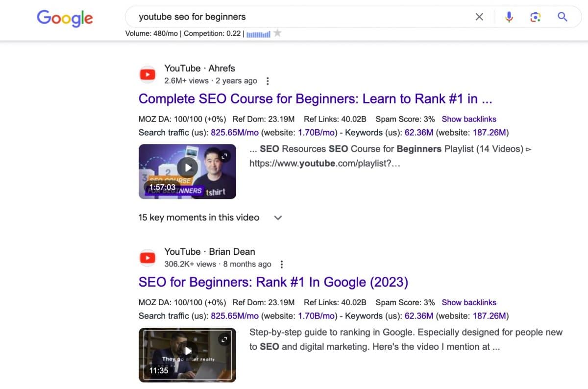The height and width of the screenshot is (389, 588).
Task: Click the 11:35 duration badge
Action: point(159,370)
